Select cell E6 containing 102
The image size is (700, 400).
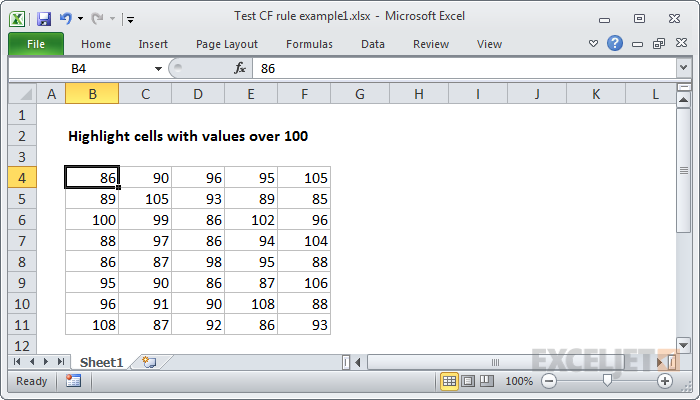(x=251, y=220)
